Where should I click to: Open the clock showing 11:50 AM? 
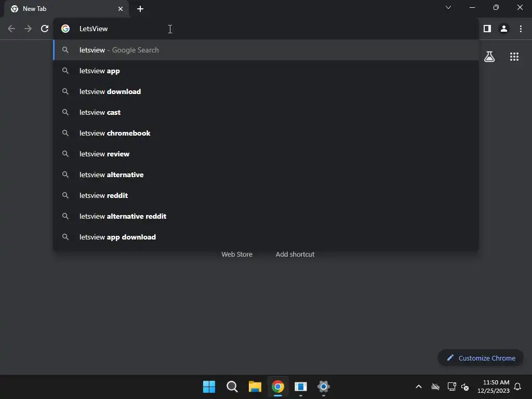[x=494, y=387]
